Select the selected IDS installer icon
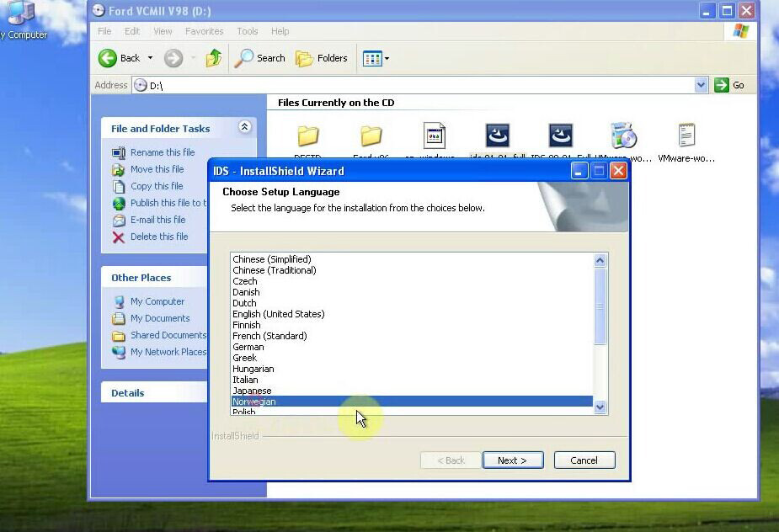 [498, 136]
